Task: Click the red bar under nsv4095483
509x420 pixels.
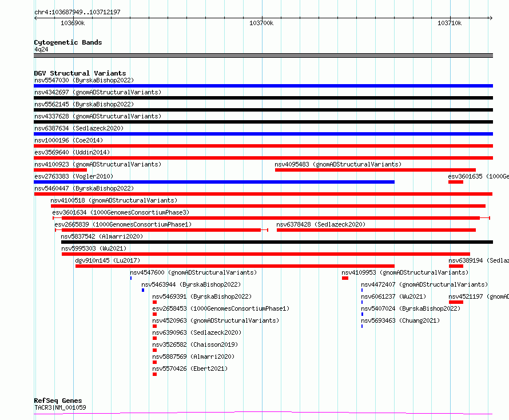Action: point(375,170)
